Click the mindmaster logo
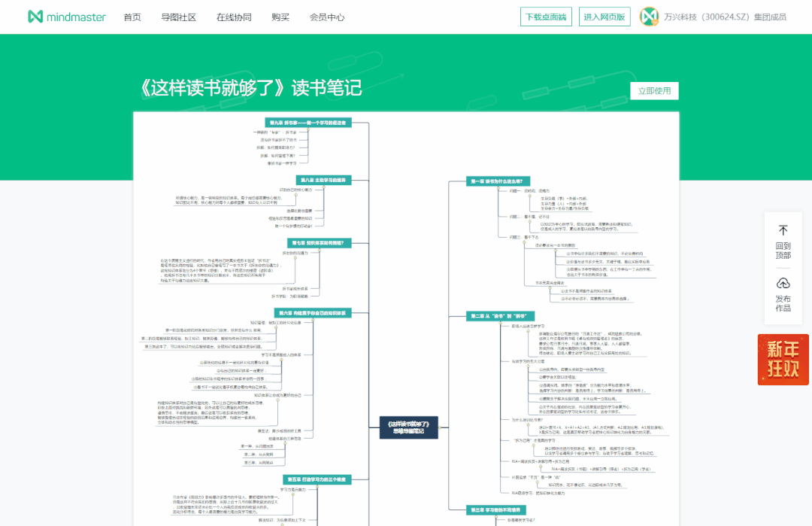This screenshot has width=812, height=526. (66, 17)
